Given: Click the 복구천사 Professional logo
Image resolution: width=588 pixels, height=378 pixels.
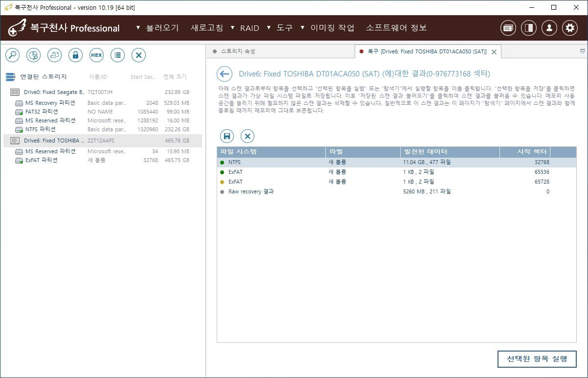Looking at the screenshot, I should [x=64, y=28].
